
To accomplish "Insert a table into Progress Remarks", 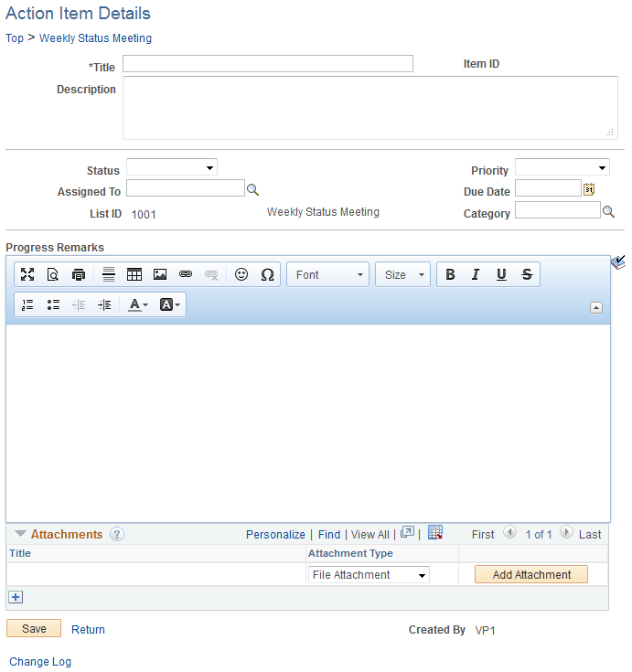I will pyautogui.click(x=134, y=274).
